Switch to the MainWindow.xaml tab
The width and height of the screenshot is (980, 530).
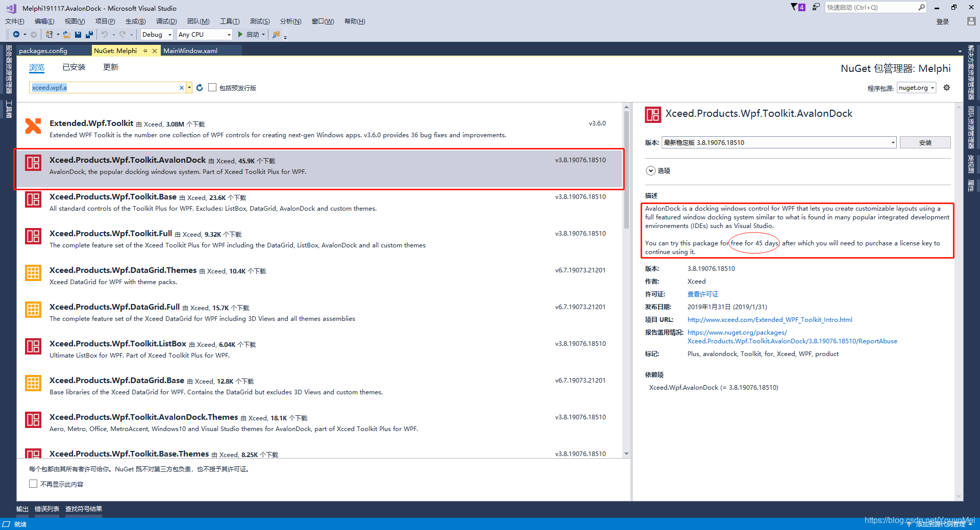(x=190, y=51)
